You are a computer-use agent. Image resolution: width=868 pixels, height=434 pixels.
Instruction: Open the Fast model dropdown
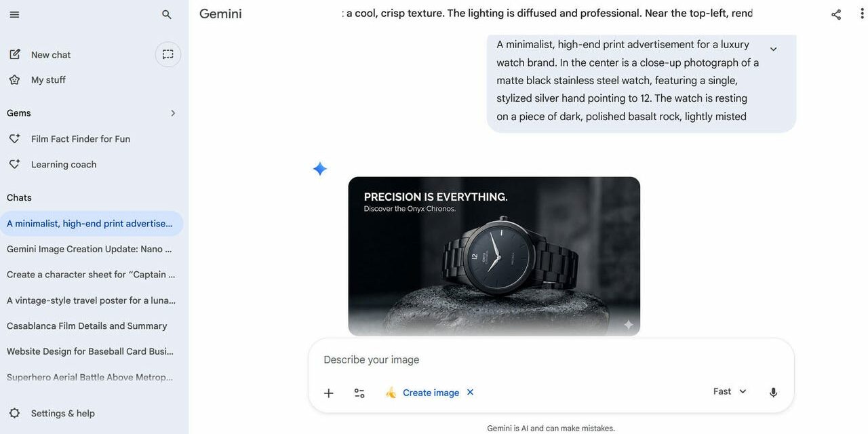[x=730, y=391]
